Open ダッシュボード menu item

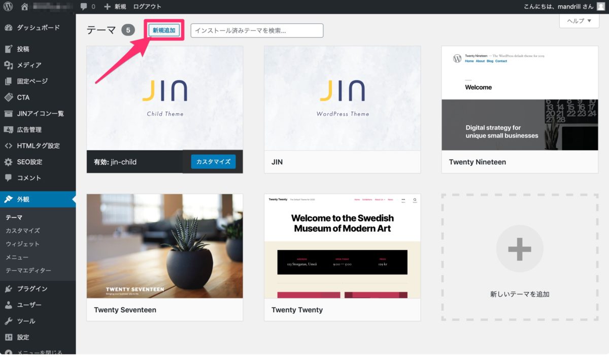pyautogui.click(x=38, y=28)
